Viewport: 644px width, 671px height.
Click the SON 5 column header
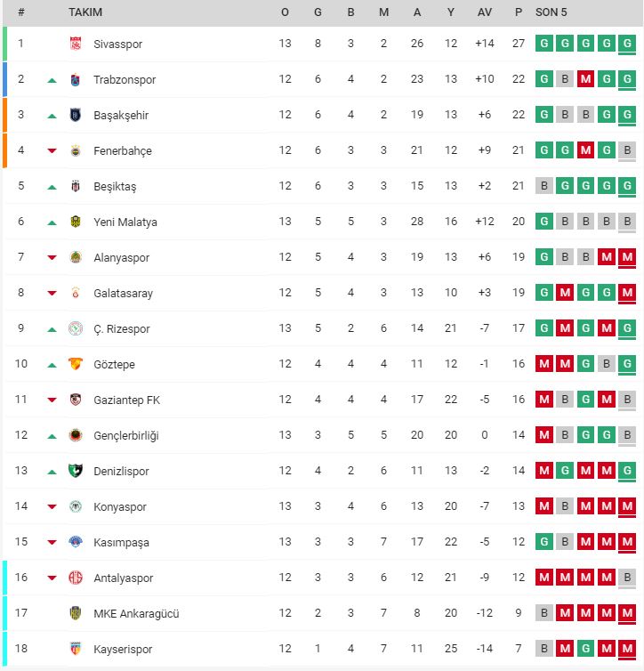[x=551, y=12]
